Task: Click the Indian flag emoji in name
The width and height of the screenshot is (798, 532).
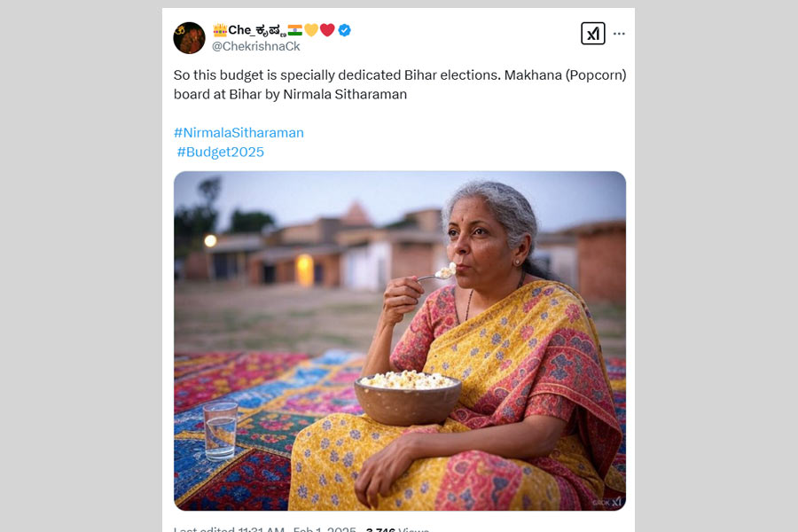Action: pyautogui.click(x=294, y=30)
